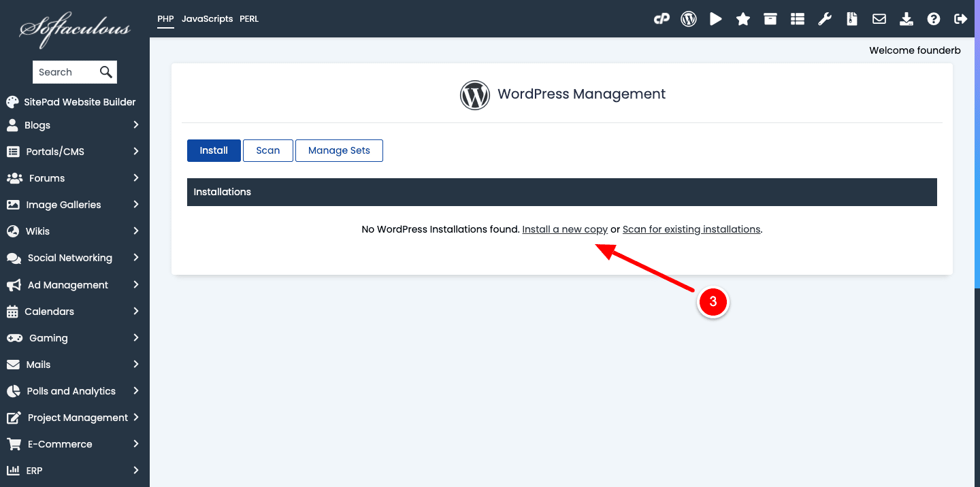Expand the Mails chevron
The width and height of the screenshot is (980, 487).
(x=136, y=364)
